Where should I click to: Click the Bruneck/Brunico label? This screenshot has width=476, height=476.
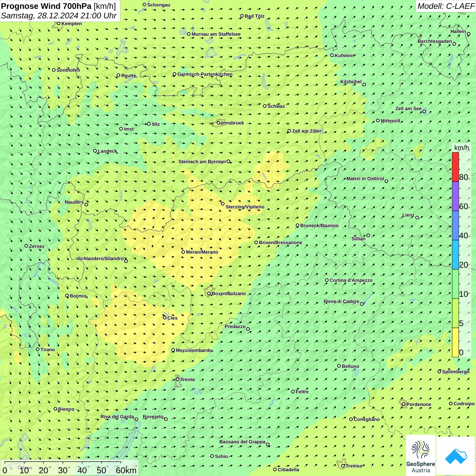tap(319, 225)
